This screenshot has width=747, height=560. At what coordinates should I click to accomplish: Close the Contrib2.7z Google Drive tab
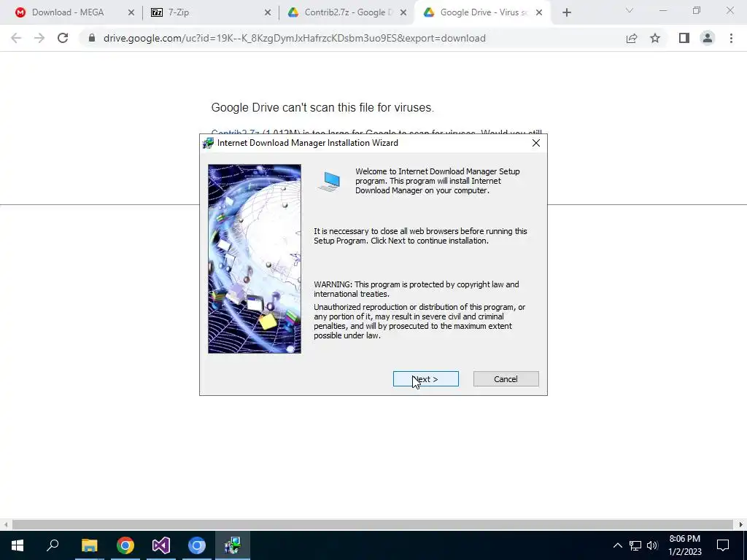(x=403, y=13)
